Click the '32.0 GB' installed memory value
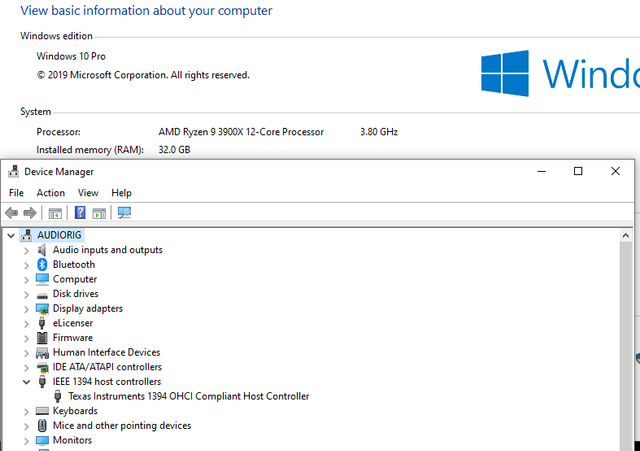 [174, 150]
